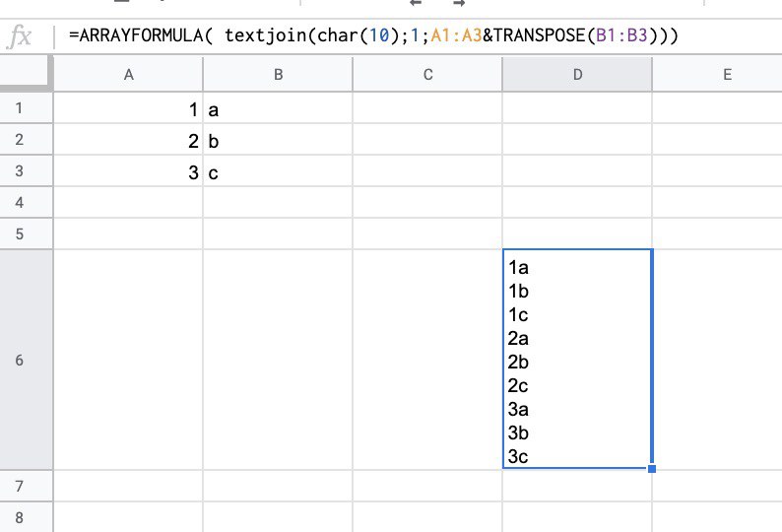The width and height of the screenshot is (782, 532).
Task: Select column D header
Action: point(577,74)
